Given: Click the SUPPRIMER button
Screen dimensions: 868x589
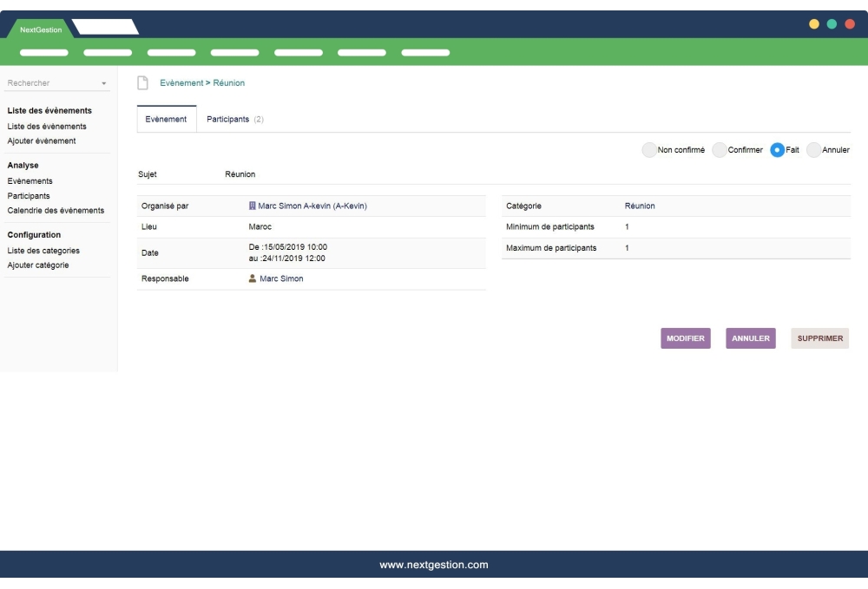Looking at the screenshot, I should [x=819, y=338].
